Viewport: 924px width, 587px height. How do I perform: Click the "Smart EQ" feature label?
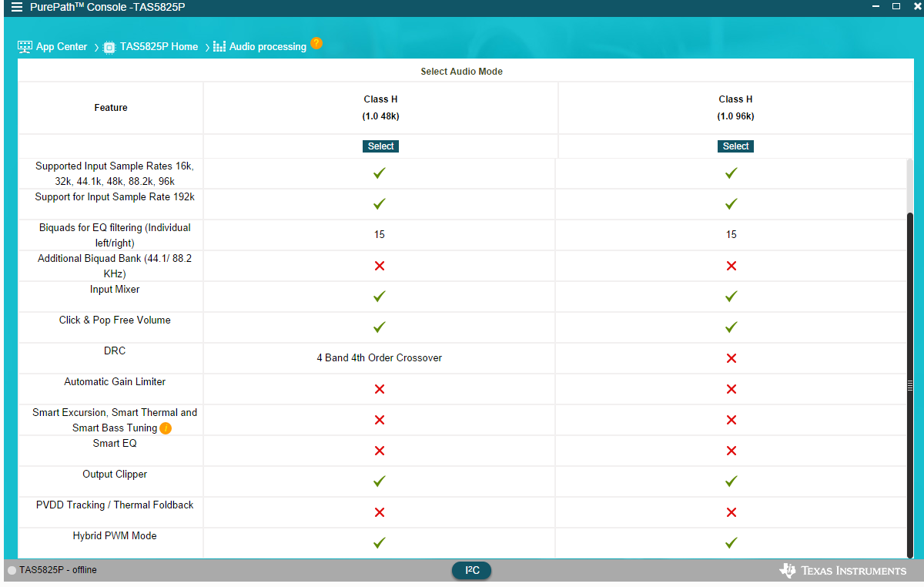click(x=115, y=444)
